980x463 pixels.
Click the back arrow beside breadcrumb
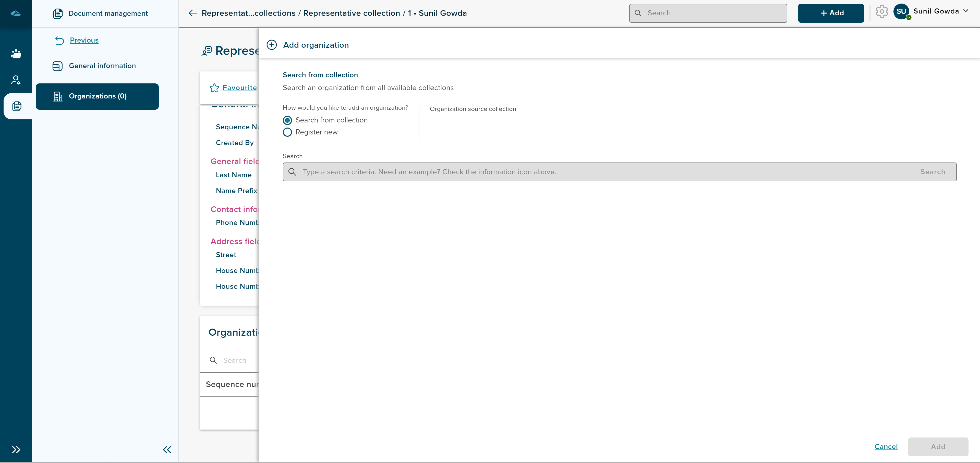[193, 13]
